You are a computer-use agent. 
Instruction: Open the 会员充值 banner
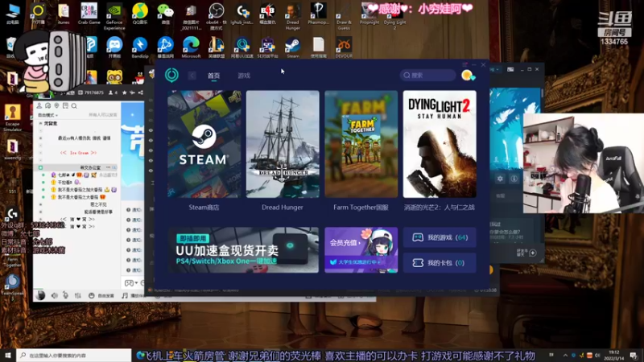click(361, 250)
